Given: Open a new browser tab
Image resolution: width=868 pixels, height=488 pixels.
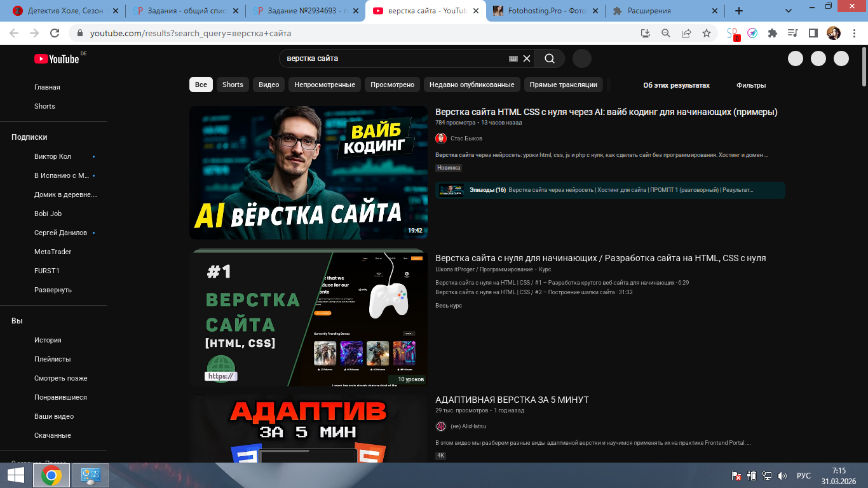Looking at the screenshot, I should pyautogui.click(x=739, y=11).
